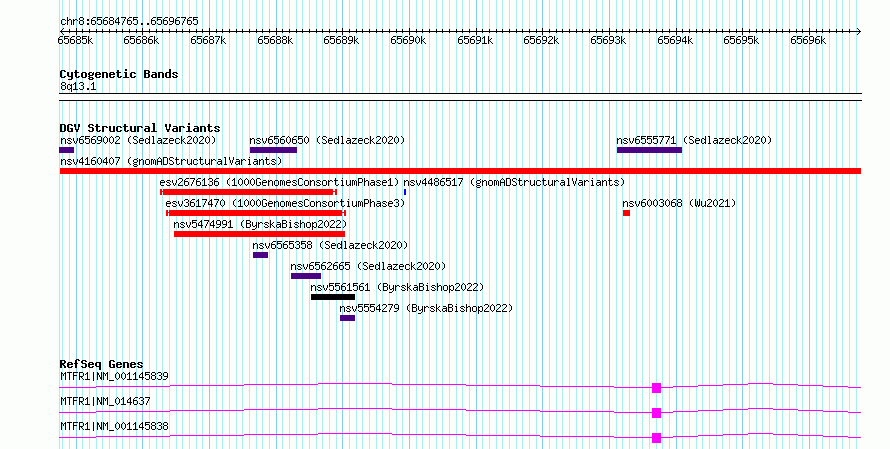Click the 65686k ruler tick label
The height and width of the screenshot is (449, 890).
coord(141,40)
